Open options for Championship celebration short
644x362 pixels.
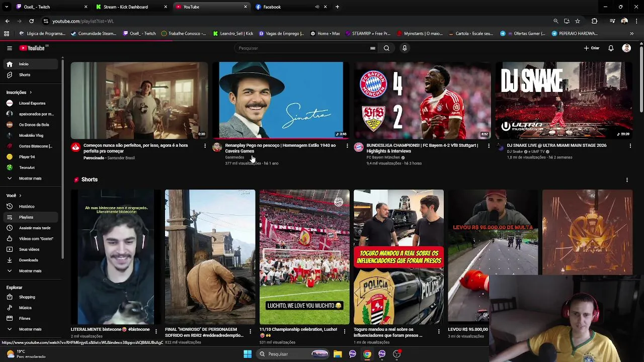345,331
